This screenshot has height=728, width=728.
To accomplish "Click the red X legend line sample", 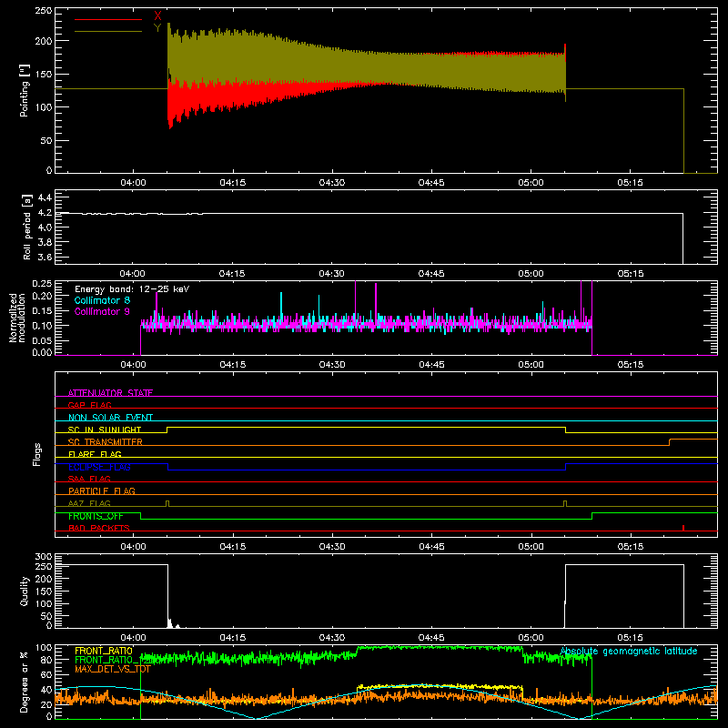I will pyautogui.click(x=108, y=19).
